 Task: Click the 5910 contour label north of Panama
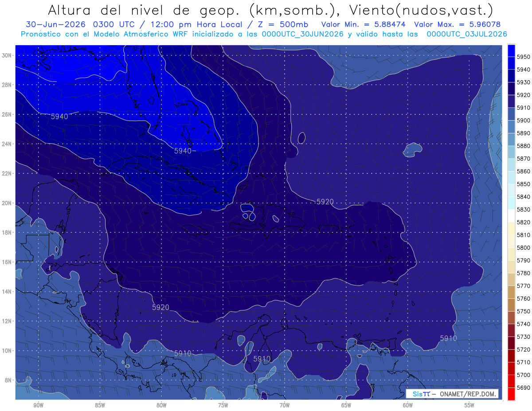pyautogui.click(x=183, y=353)
